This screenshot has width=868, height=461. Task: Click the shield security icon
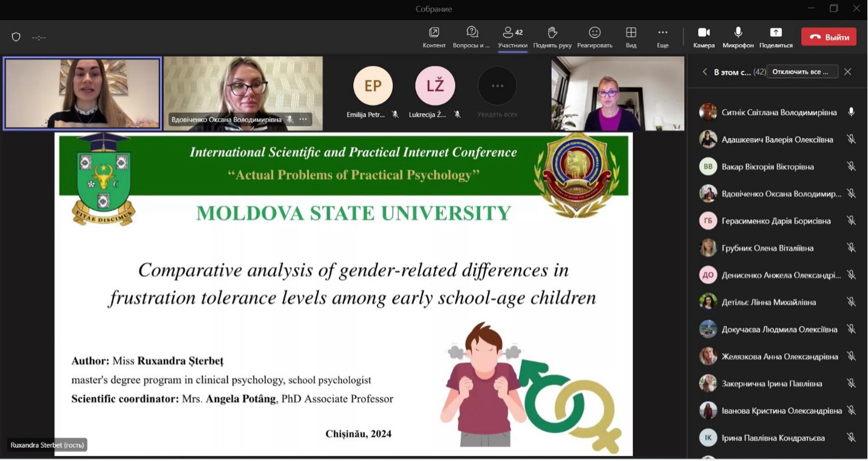[x=16, y=37]
